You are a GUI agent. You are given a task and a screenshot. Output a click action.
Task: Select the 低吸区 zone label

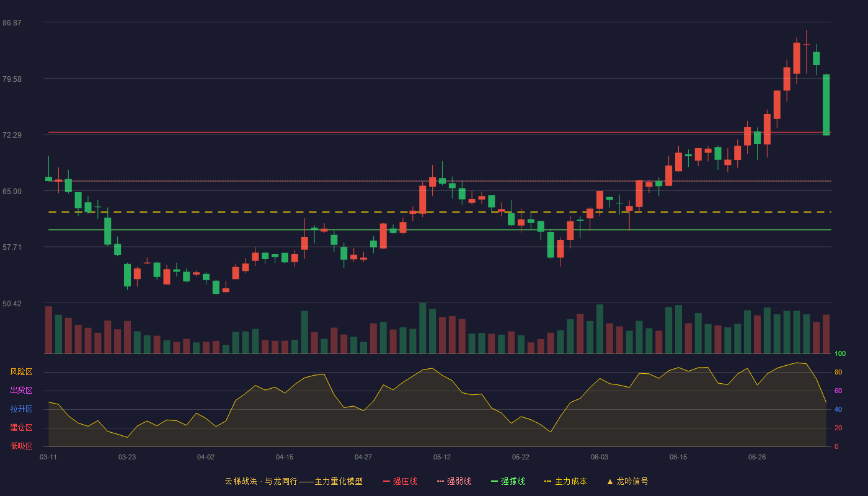point(21,446)
